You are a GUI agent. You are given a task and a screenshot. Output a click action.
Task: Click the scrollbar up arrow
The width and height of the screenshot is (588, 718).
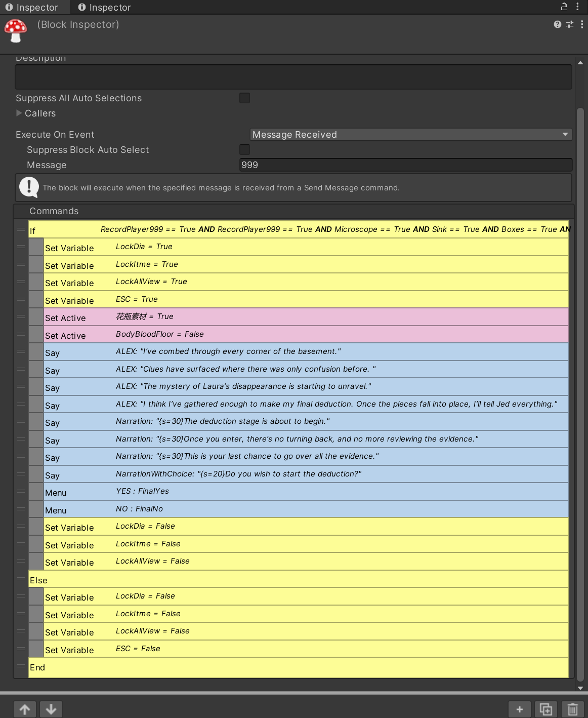tap(580, 63)
